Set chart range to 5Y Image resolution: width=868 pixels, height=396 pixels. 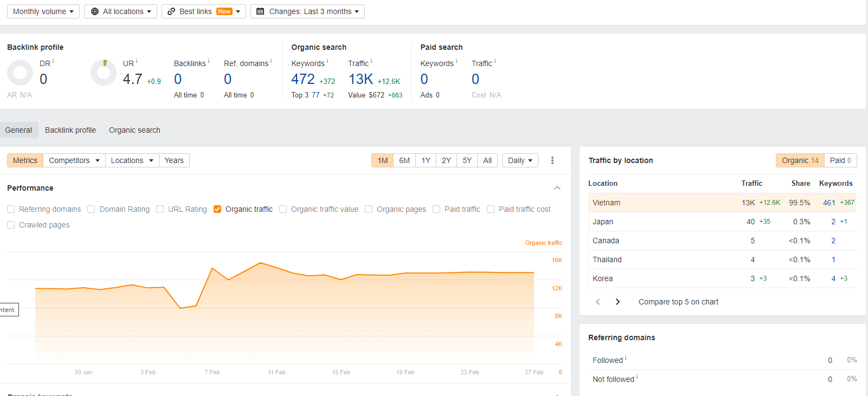click(467, 160)
